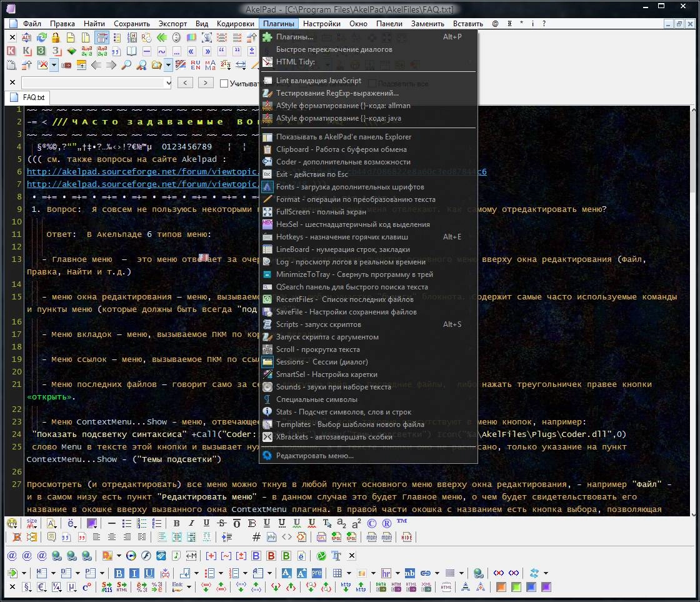Toggle italic I formatting in first bottom row
The height and width of the screenshot is (602, 700).
click(x=191, y=523)
